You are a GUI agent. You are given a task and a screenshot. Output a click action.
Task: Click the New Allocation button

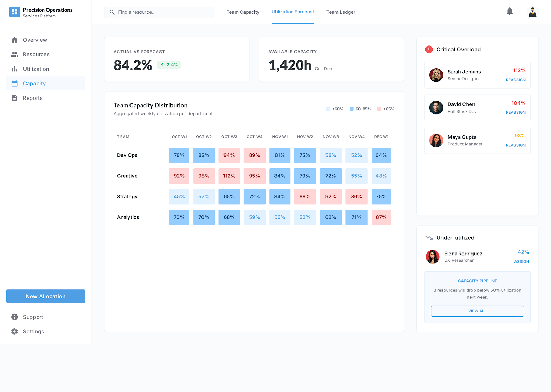tap(45, 296)
